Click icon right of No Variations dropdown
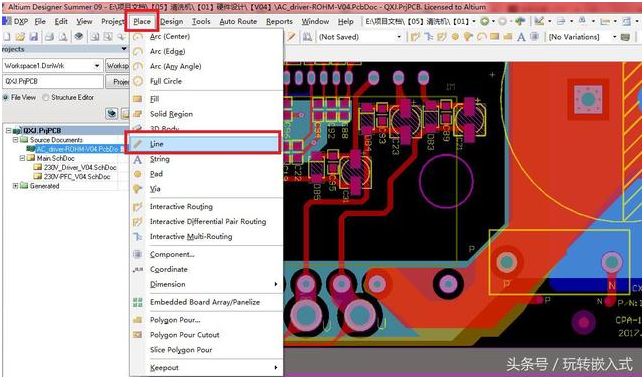 [x=625, y=37]
